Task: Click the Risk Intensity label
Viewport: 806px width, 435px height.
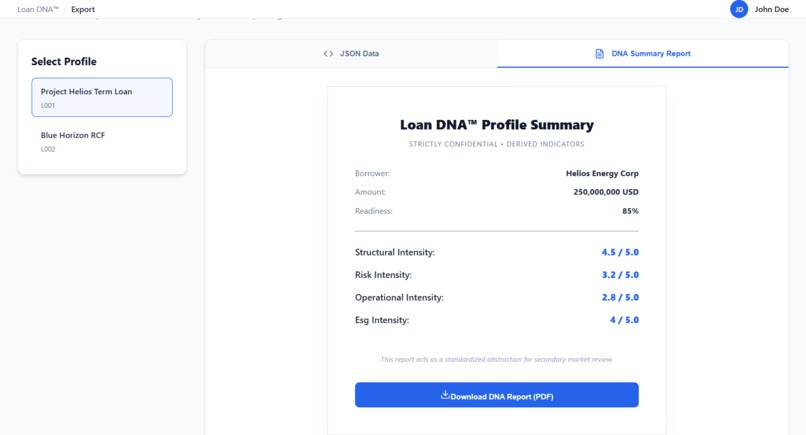Action: [383, 275]
